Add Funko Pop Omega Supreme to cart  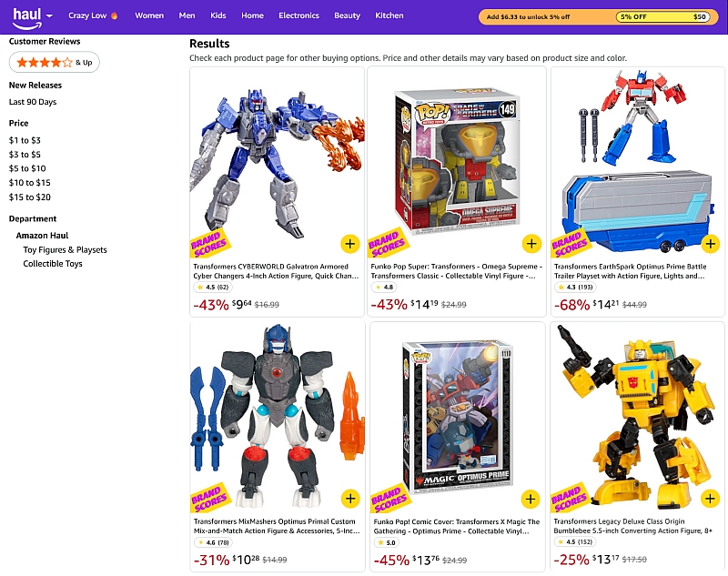pos(531,244)
